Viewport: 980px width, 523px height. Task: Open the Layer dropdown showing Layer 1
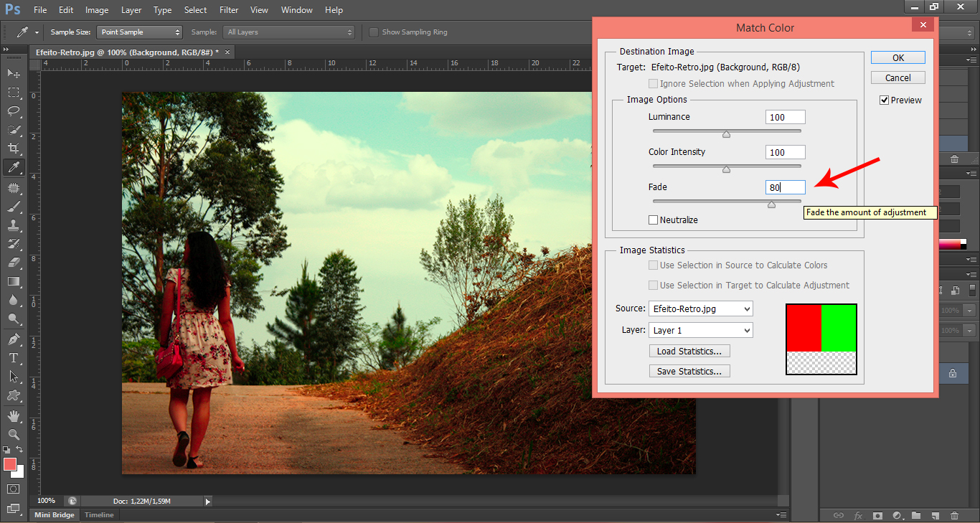700,330
